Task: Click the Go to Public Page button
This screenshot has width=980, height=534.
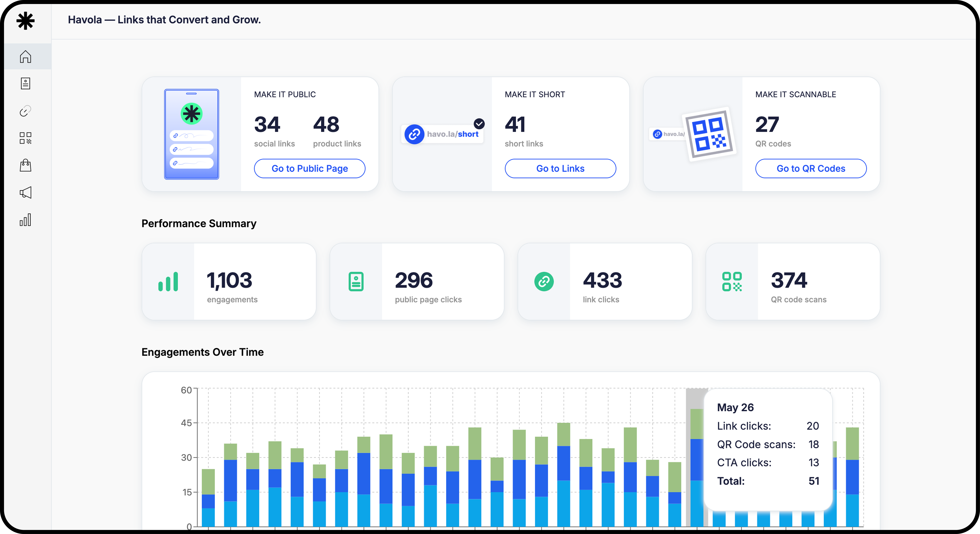Action: point(309,169)
